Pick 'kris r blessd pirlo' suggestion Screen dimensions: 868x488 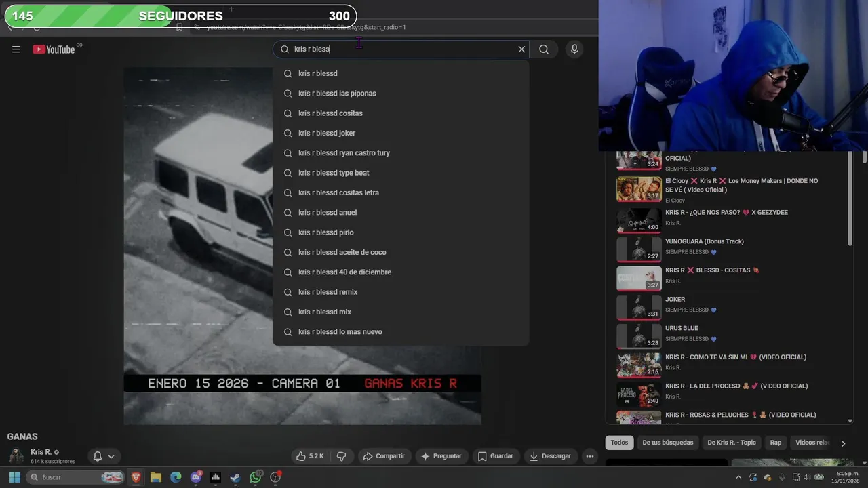point(401,232)
